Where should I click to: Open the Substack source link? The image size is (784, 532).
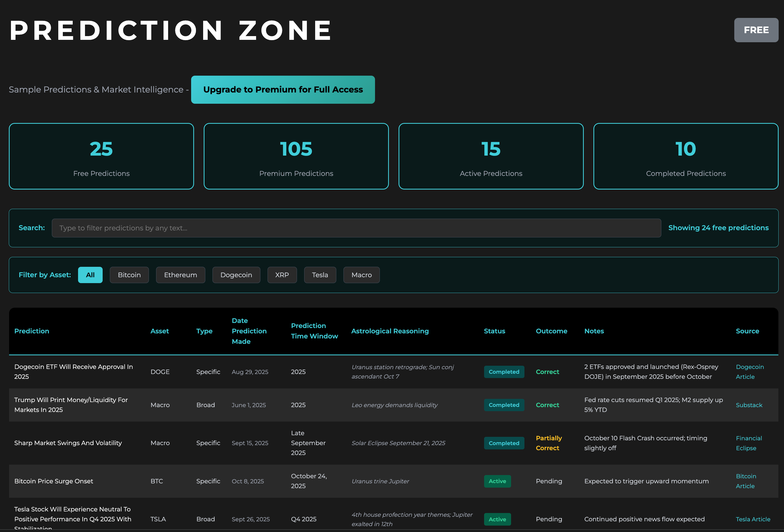click(x=748, y=405)
